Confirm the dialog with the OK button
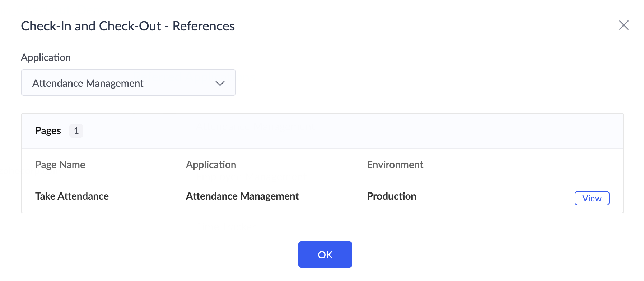 [x=325, y=254]
